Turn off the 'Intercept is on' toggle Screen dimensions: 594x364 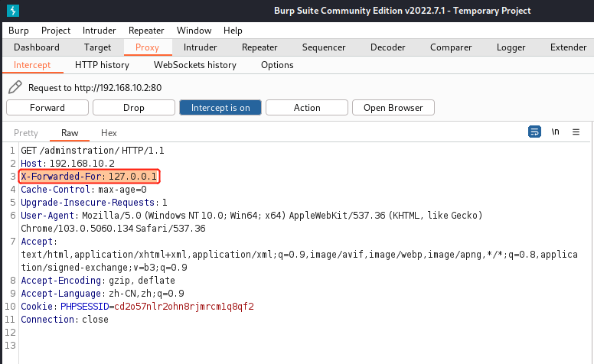pyautogui.click(x=220, y=108)
